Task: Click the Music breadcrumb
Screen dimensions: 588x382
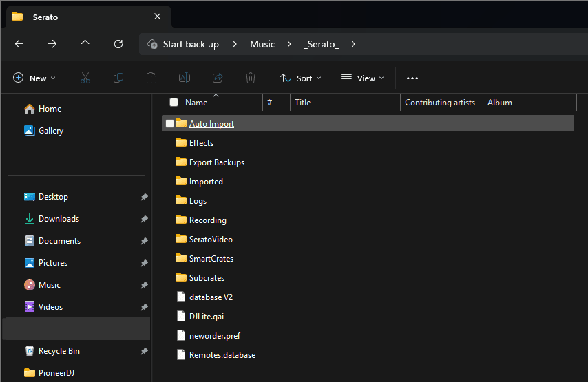Action: click(x=262, y=44)
